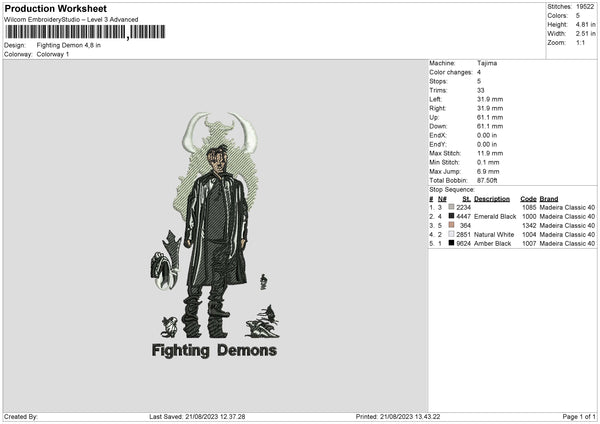The height and width of the screenshot is (424, 600).
Task: Select 'Last Saved: 21/08/2023 12:37:28' footer text
Action: click(197, 417)
